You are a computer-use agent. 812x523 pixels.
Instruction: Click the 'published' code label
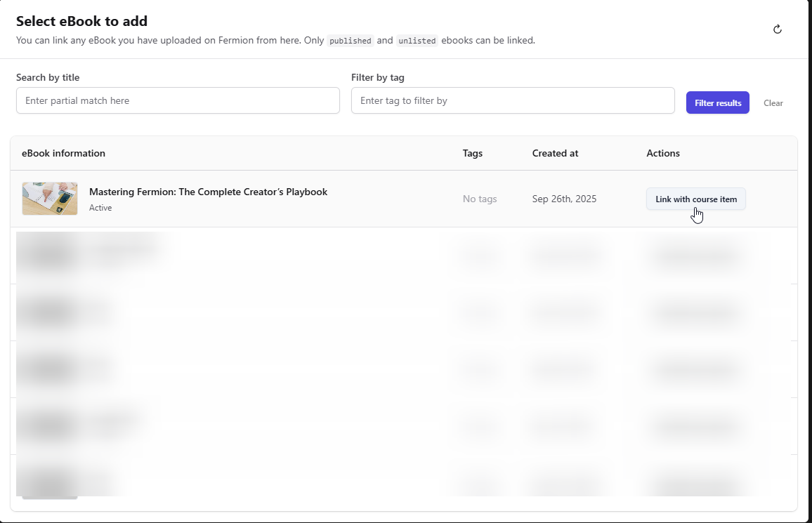351,41
